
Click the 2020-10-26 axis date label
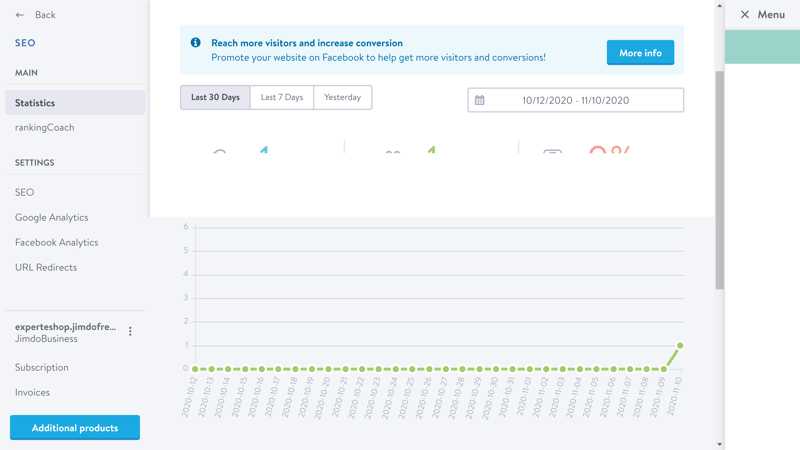(423, 398)
